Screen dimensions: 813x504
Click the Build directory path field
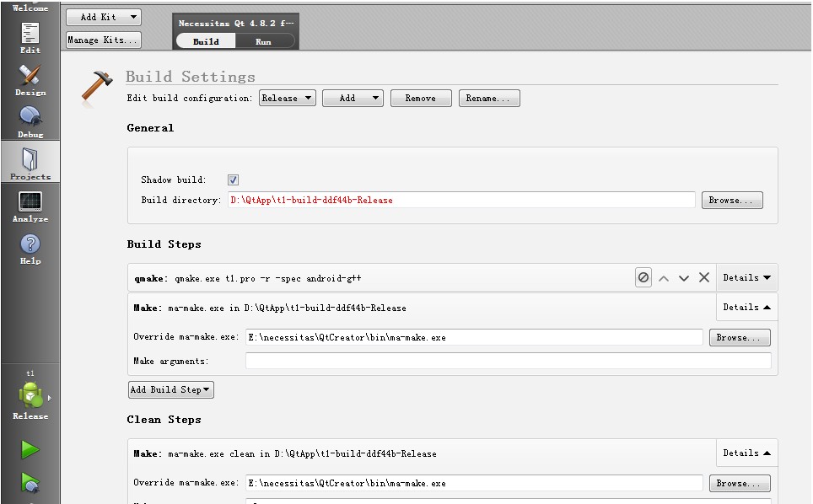(461, 200)
